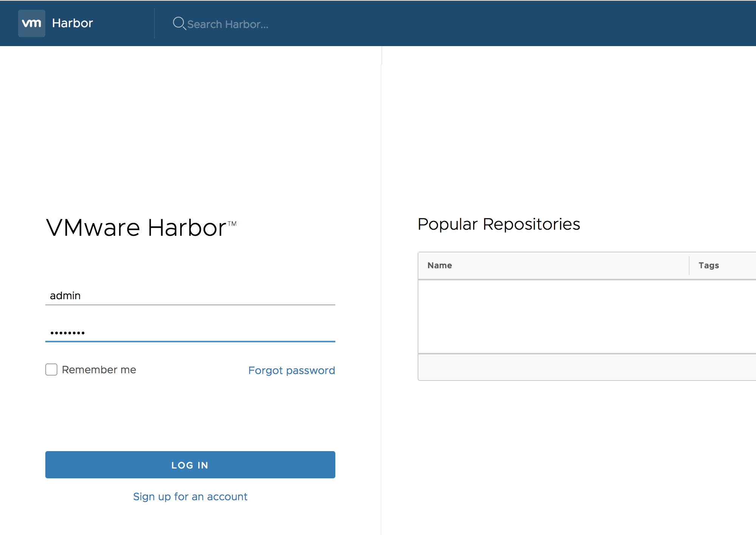
Task: Click the search magnifier icon
Action: tap(179, 23)
